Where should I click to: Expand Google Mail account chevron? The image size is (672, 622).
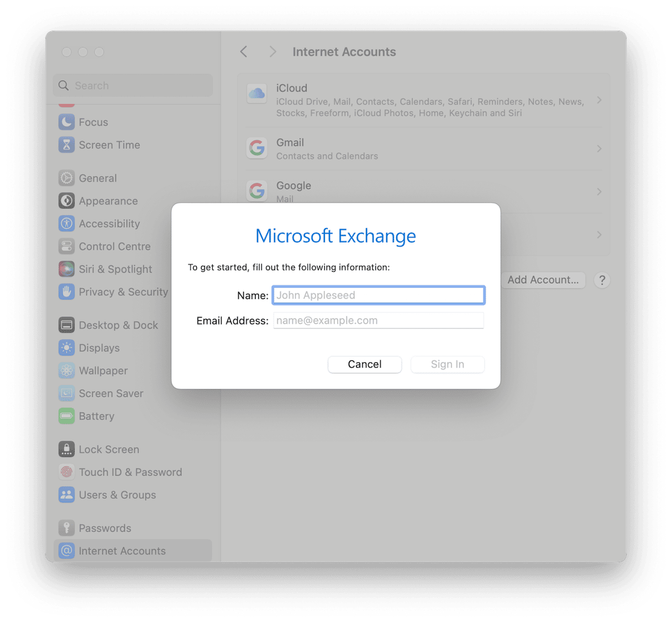[x=599, y=192]
